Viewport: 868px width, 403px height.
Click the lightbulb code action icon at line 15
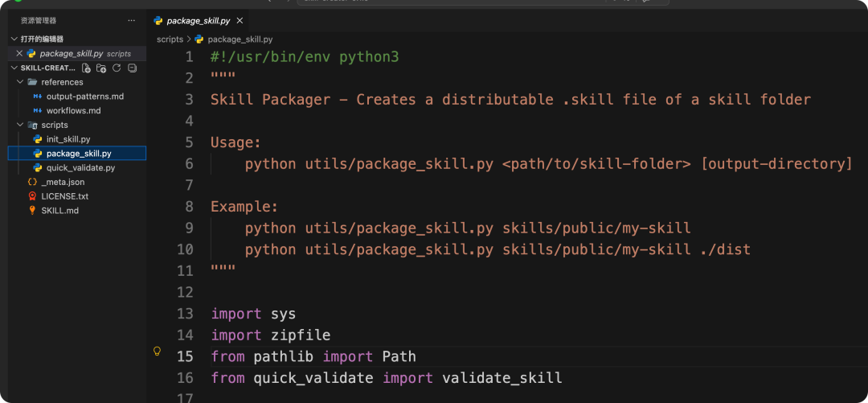pyautogui.click(x=157, y=351)
